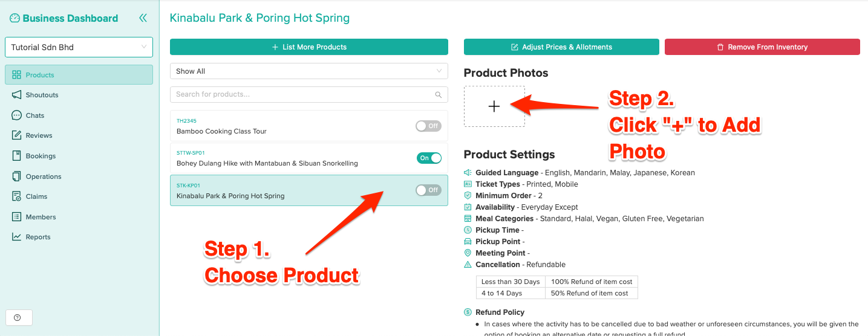The height and width of the screenshot is (336, 868).
Task: Click Adjust Prices & Allotments button
Action: click(561, 47)
